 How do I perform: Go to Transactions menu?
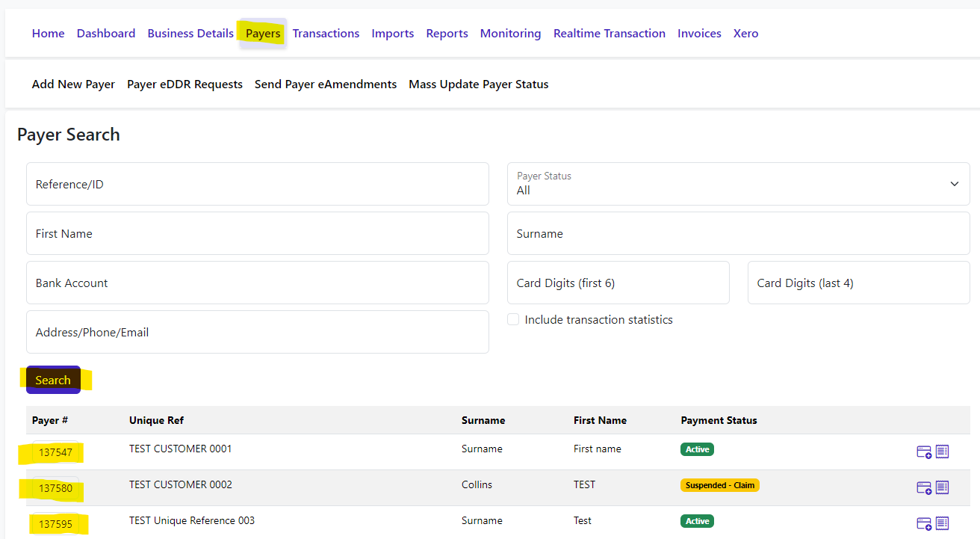(x=326, y=34)
